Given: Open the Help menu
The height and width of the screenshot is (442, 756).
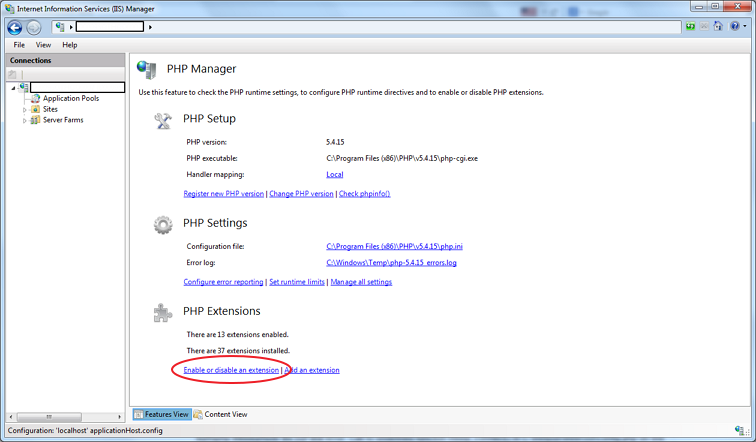Looking at the screenshot, I should [x=69, y=45].
